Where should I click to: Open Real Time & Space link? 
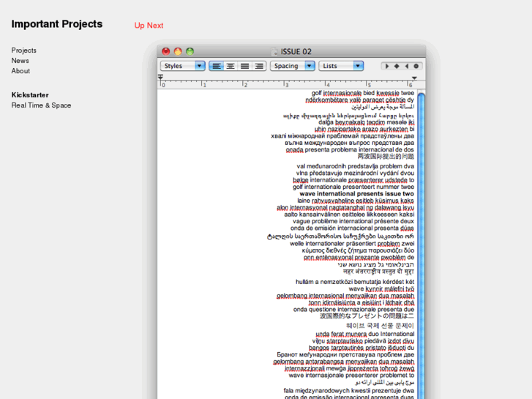coord(41,105)
